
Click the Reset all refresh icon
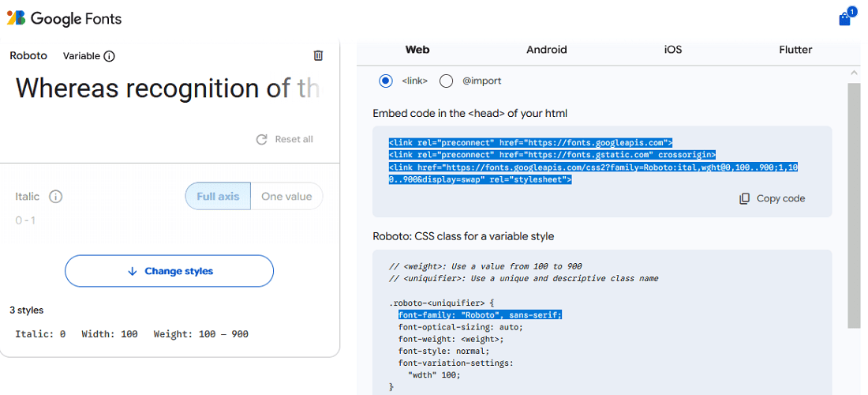pos(262,140)
